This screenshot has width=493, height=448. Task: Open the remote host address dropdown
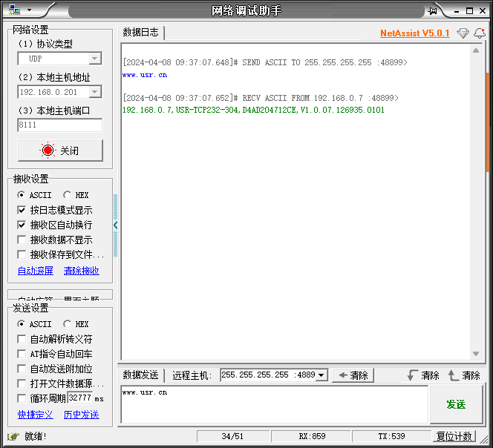[321, 375]
